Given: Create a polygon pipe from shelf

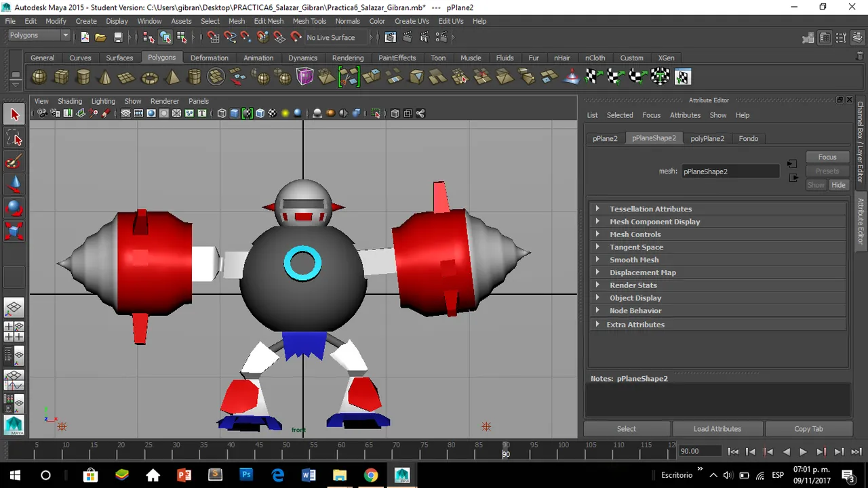Looking at the screenshot, I should [x=194, y=77].
